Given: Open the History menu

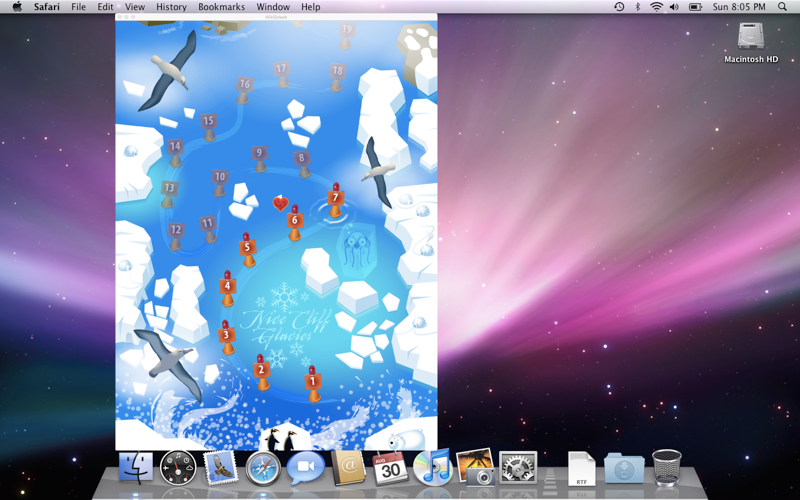Looking at the screenshot, I should pyautogui.click(x=171, y=7).
